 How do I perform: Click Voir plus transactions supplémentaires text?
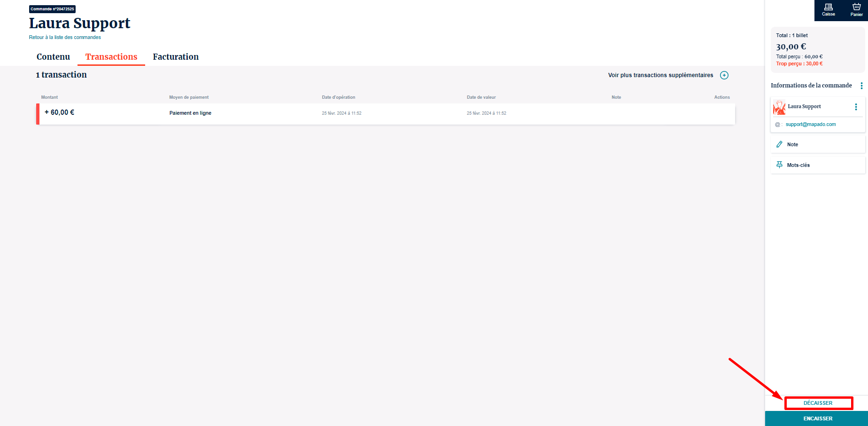[660, 75]
